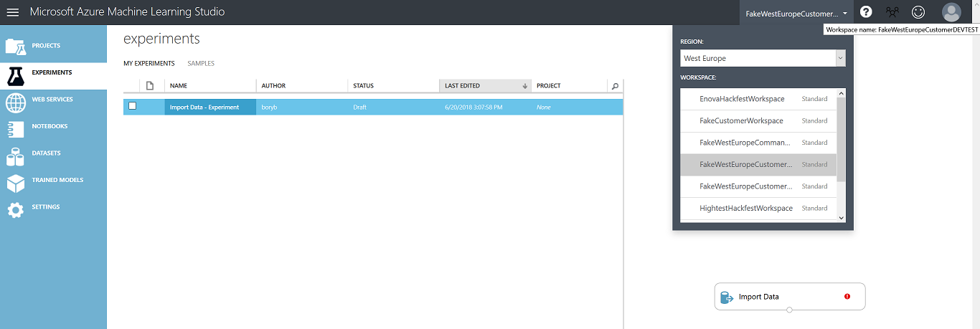Screen dimensions: 980x329
Task: Click the author cell 'boryb'
Action: [x=269, y=108]
